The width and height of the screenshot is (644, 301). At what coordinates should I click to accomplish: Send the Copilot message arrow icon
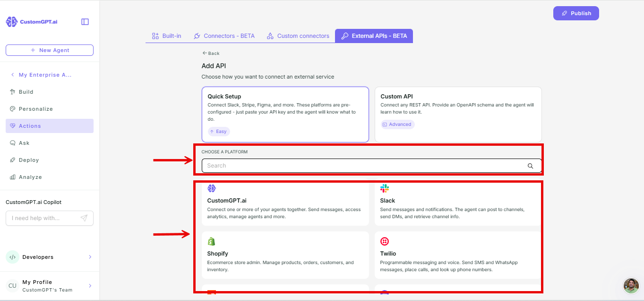84,218
